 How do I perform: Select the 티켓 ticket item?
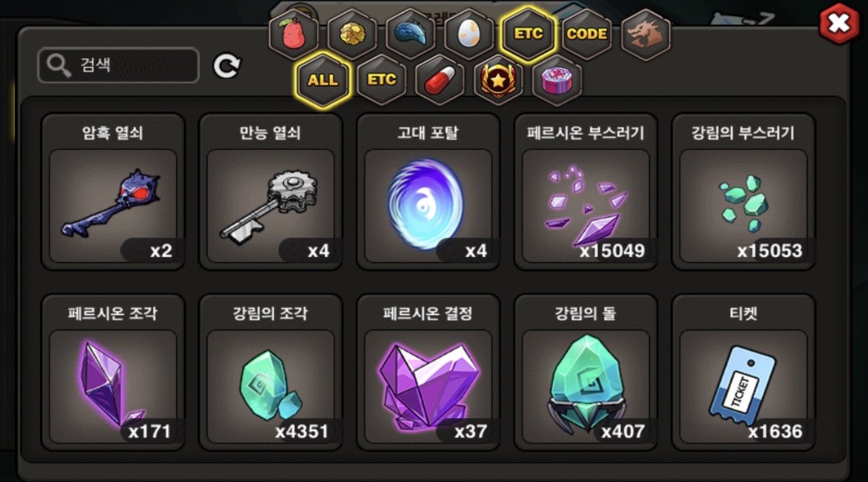pyautogui.click(x=744, y=372)
